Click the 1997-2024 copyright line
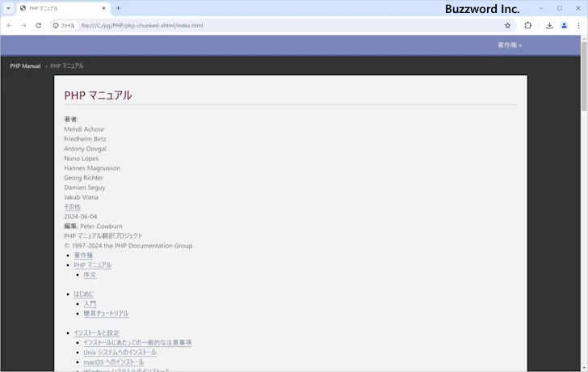The width and height of the screenshot is (588, 372). (x=128, y=246)
